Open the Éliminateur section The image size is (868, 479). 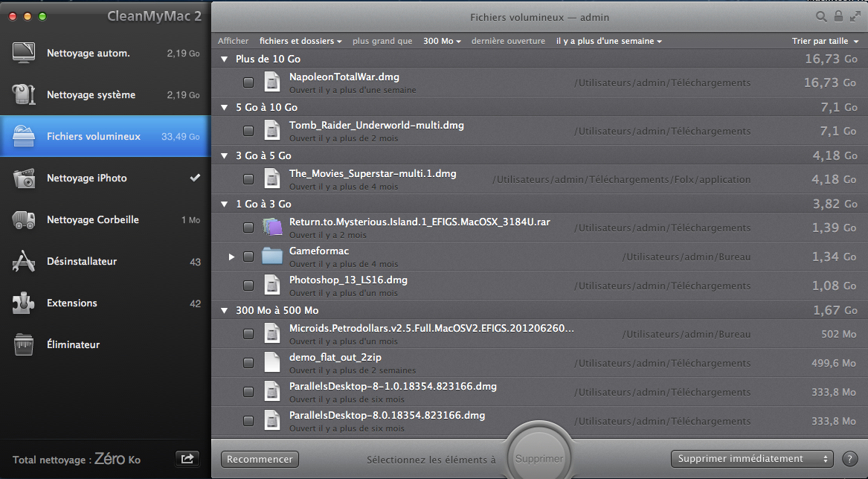105,344
